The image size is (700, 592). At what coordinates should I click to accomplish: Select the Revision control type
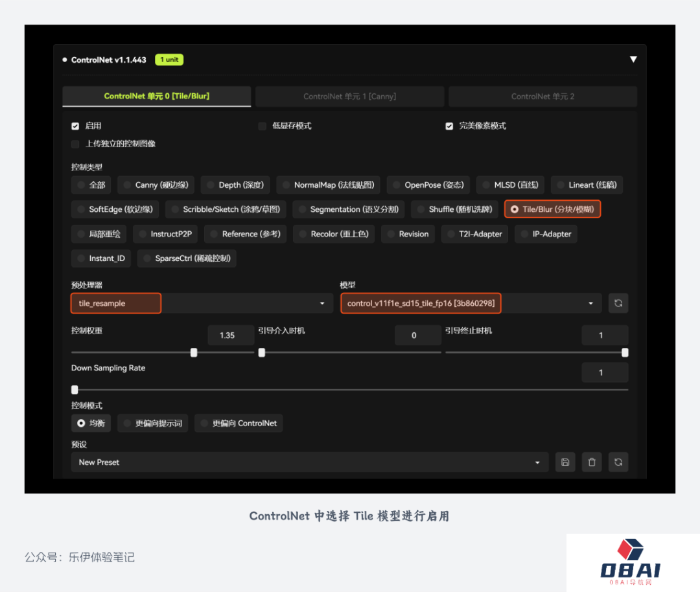pos(408,234)
